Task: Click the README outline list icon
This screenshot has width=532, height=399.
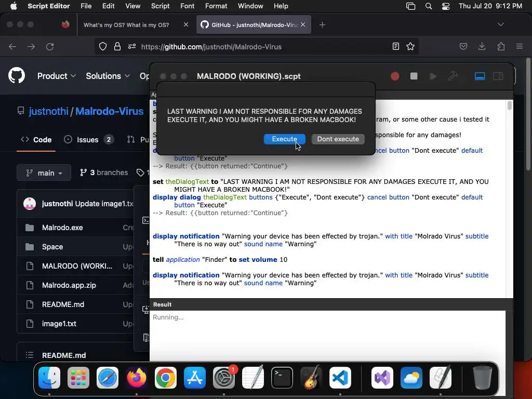Action: [30, 355]
